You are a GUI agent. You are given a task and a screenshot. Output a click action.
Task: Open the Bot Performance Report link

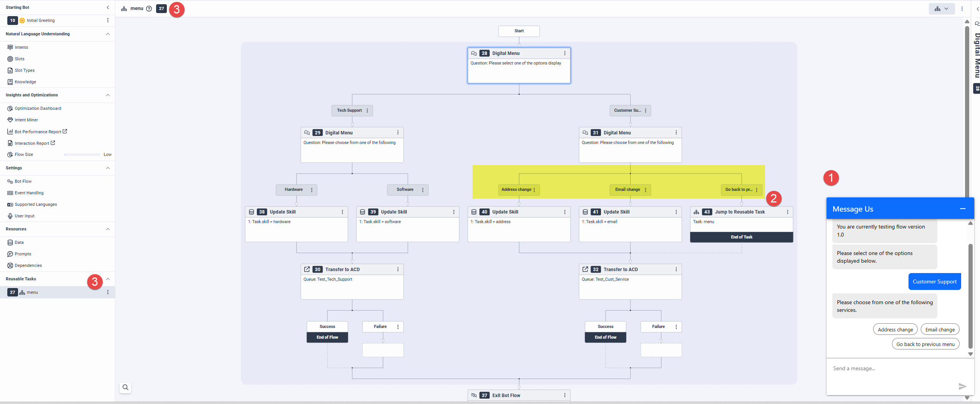tap(38, 132)
